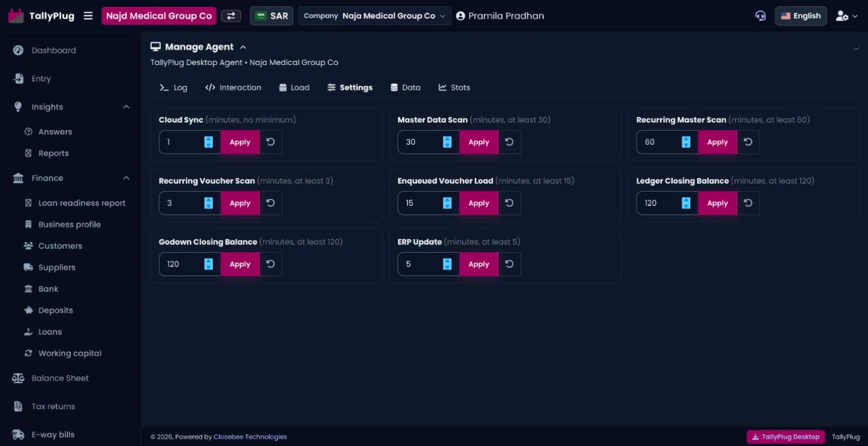Image resolution: width=868 pixels, height=446 pixels.
Task: Adjust the Master Data Scan spinner
Action: click(447, 142)
